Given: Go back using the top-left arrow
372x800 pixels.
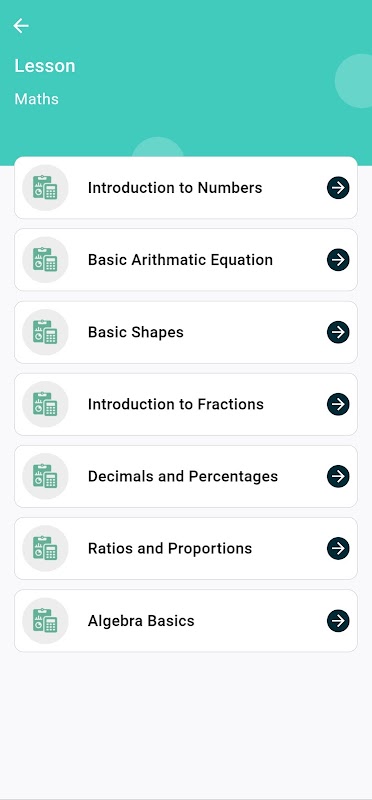Looking at the screenshot, I should 21,26.
